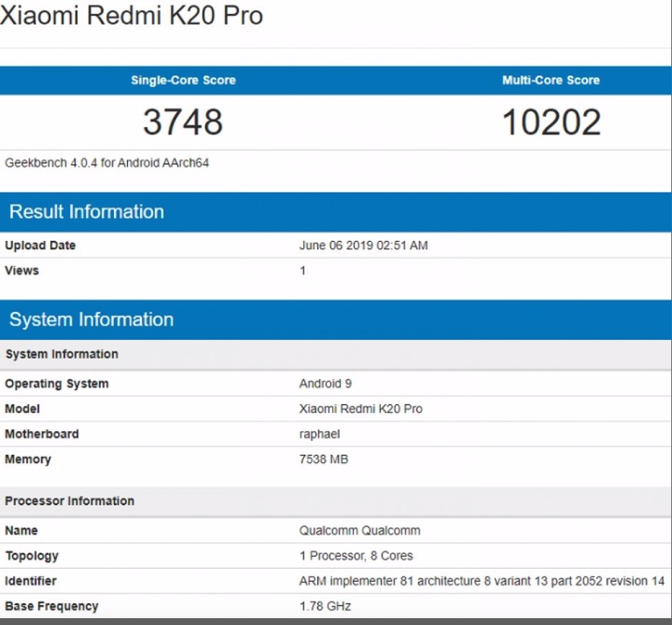This screenshot has height=625, width=672.
Task: Select the motherboard value raphael
Action: coord(319,434)
